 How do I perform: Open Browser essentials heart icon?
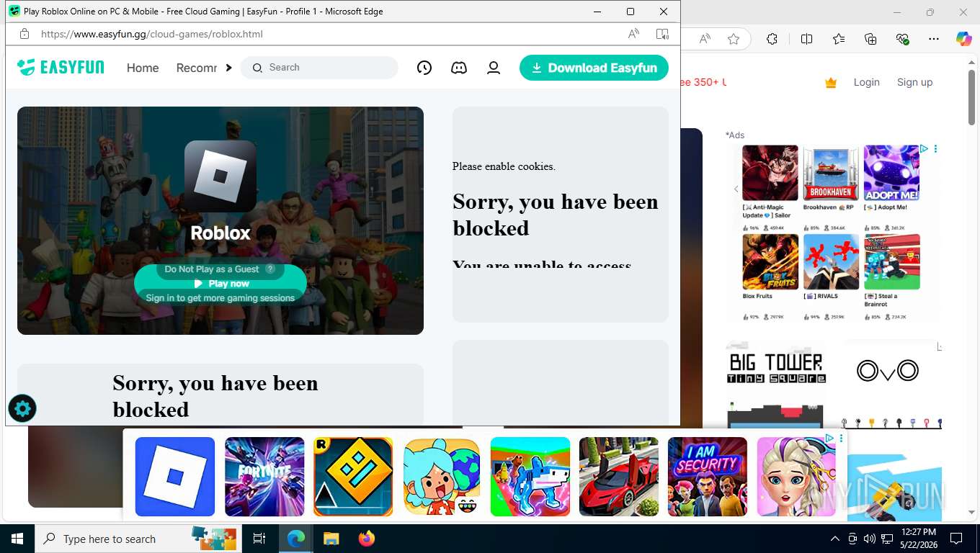[x=902, y=39]
